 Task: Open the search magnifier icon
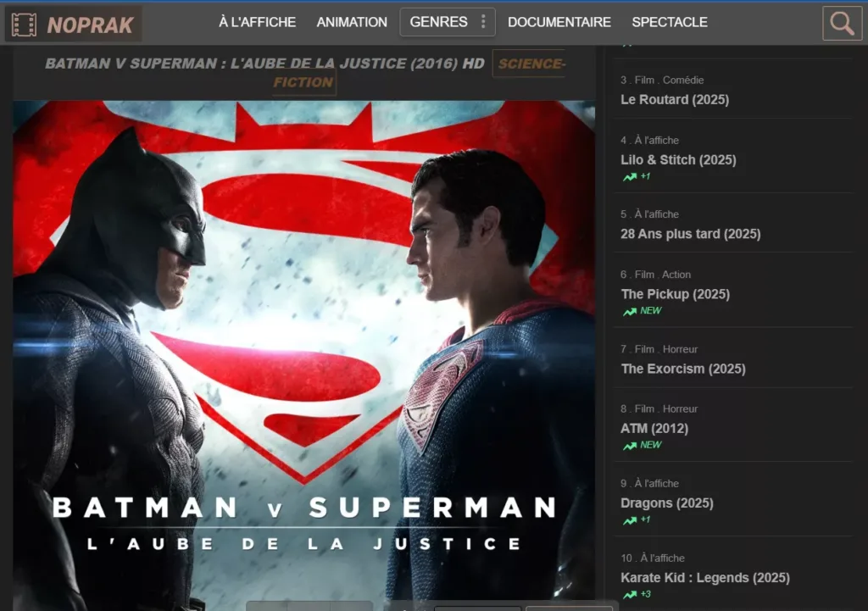(842, 23)
